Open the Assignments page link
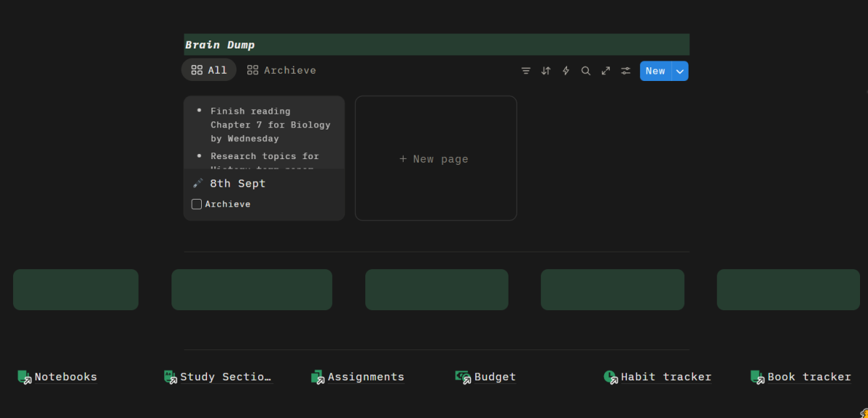Screen dimensions: 868x418 coord(365,377)
